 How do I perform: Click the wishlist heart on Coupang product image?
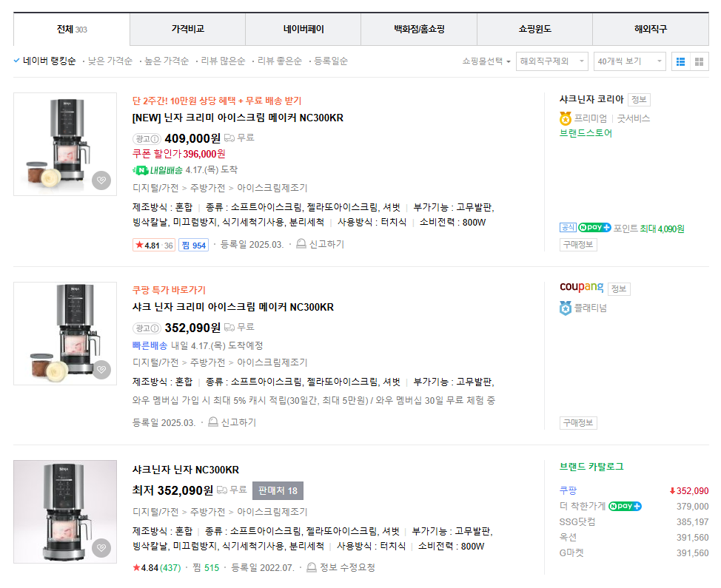(x=101, y=369)
